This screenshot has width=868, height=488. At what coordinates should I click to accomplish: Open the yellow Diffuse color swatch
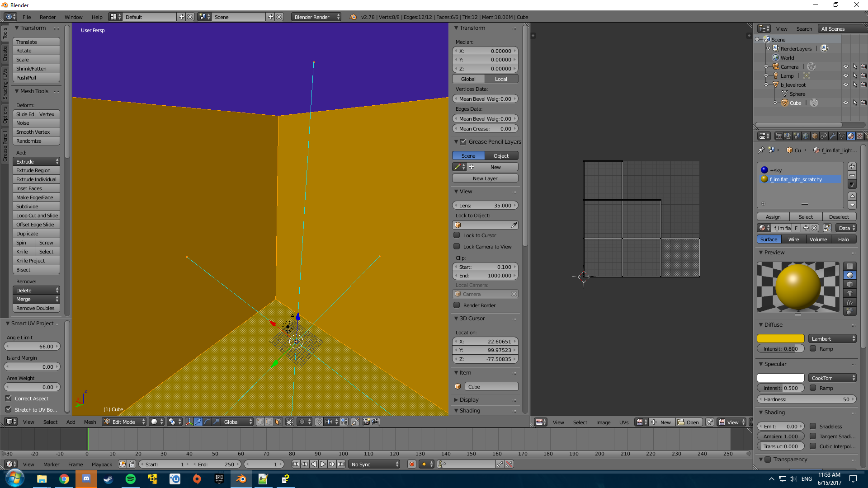point(780,338)
